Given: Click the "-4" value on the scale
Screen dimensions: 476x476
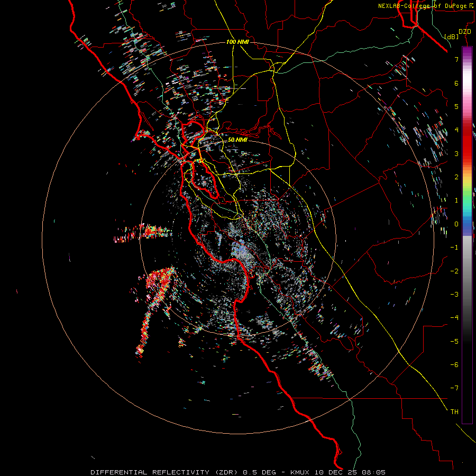Looking at the screenshot, I should 454,318.
